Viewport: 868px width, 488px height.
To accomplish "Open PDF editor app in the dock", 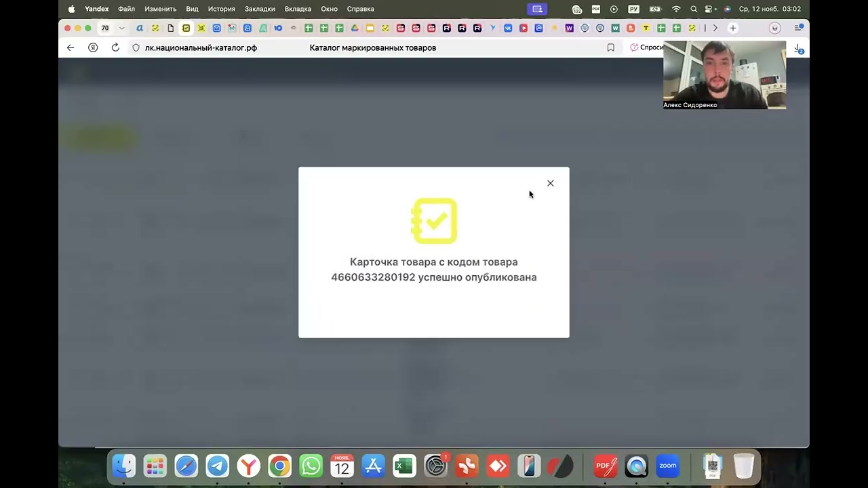I will pos(605,466).
